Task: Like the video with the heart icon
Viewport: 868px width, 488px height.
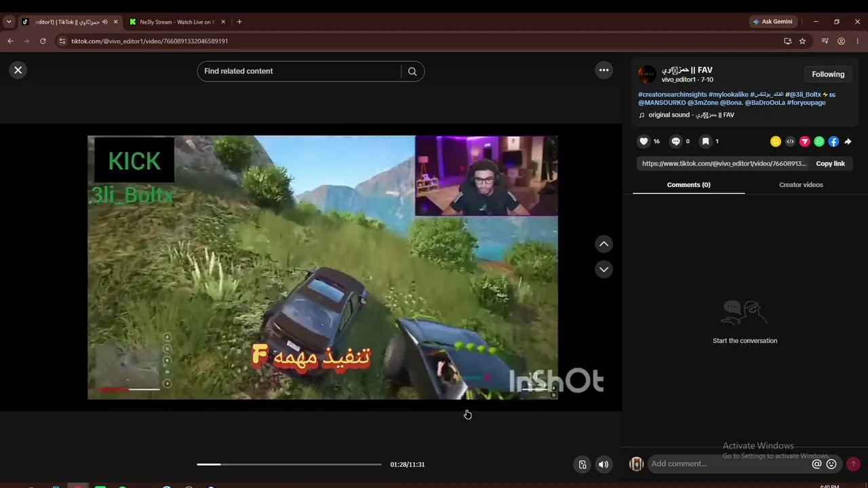Action: pos(644,142)
